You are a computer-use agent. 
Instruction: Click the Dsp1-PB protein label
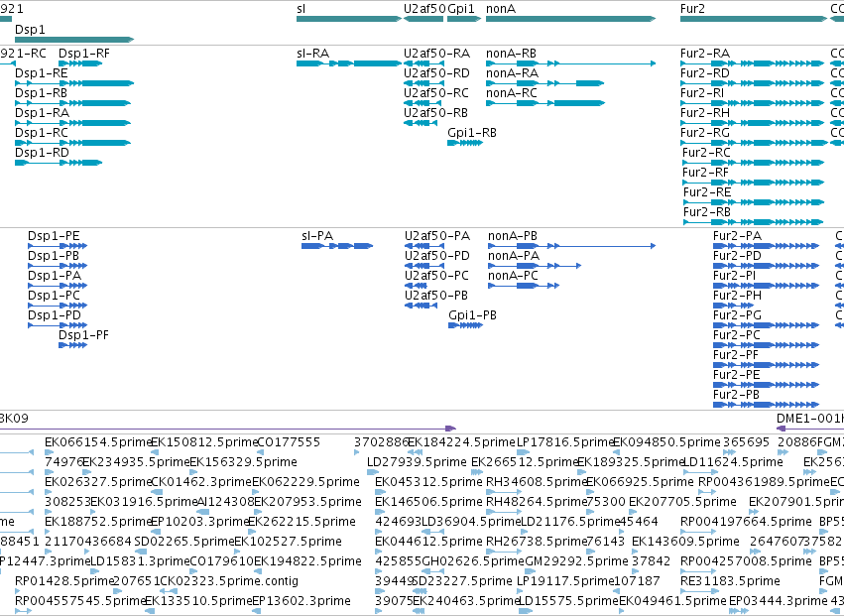coord(54,256)
